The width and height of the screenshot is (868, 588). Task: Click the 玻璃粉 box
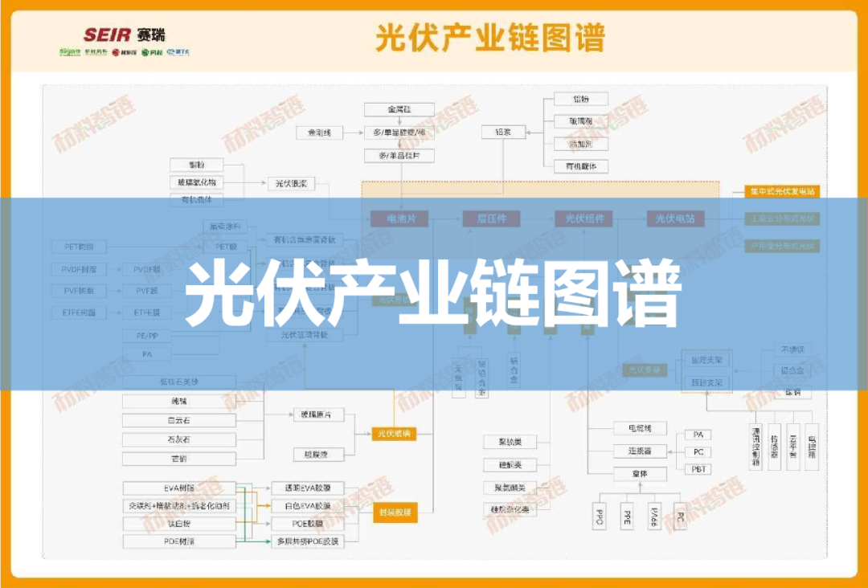coord(581,121)
